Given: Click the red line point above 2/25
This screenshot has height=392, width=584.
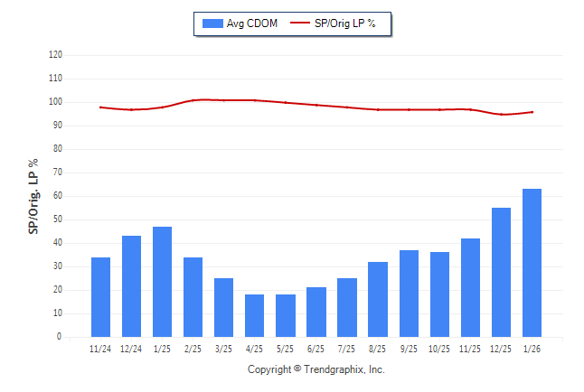Looking at the screenshot, I should 193,100.
